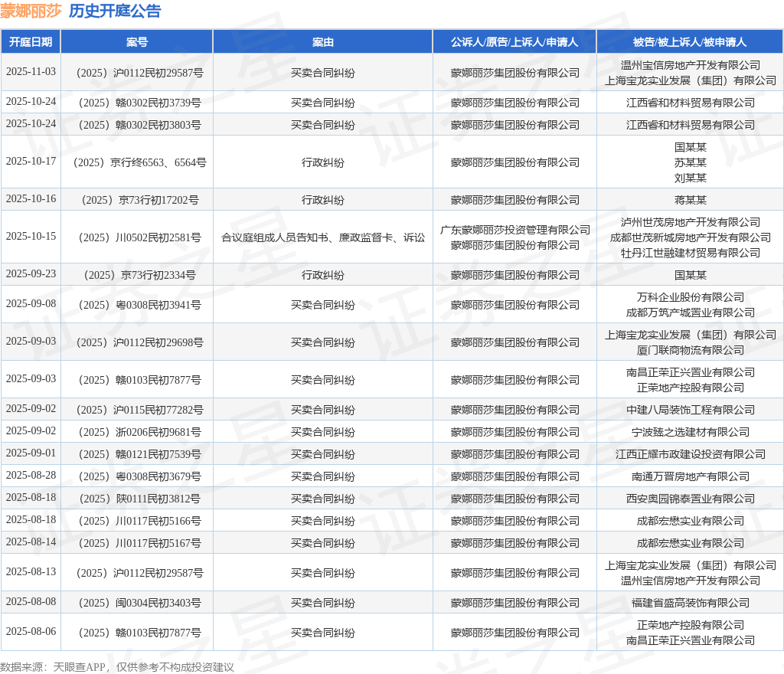Click the date 2025-08-28
The height and width of the screenshot is (674, 784).
(x=31, y=475)
